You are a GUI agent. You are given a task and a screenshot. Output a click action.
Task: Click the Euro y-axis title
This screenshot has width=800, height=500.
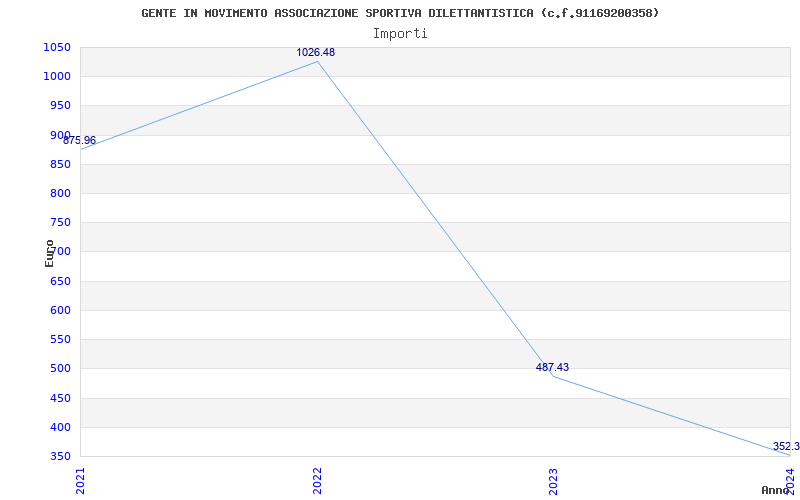pos(49,253)
